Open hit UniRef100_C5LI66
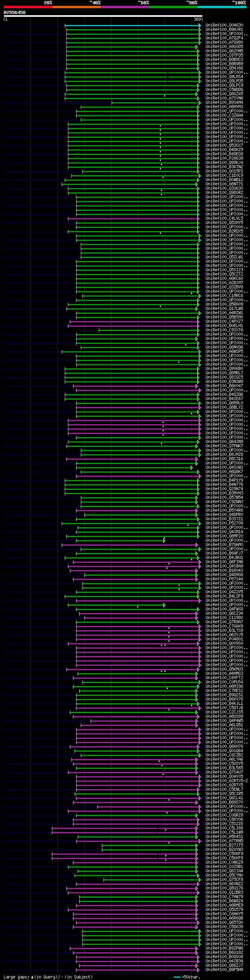 [224, 828]
